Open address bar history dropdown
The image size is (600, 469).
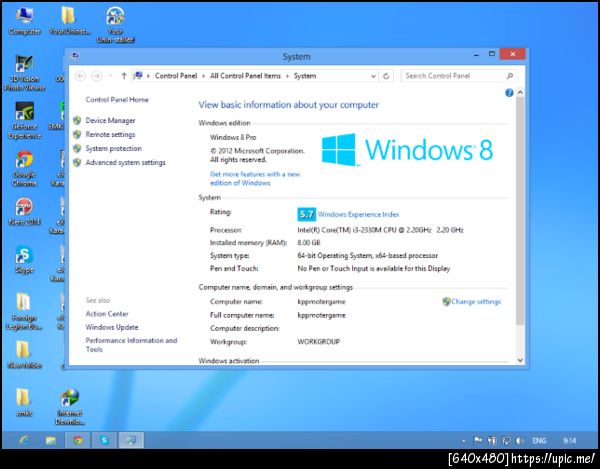(373, 76)
